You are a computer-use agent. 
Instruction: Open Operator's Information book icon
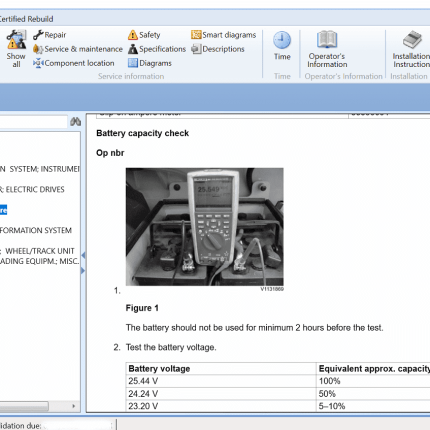(327, 39)
